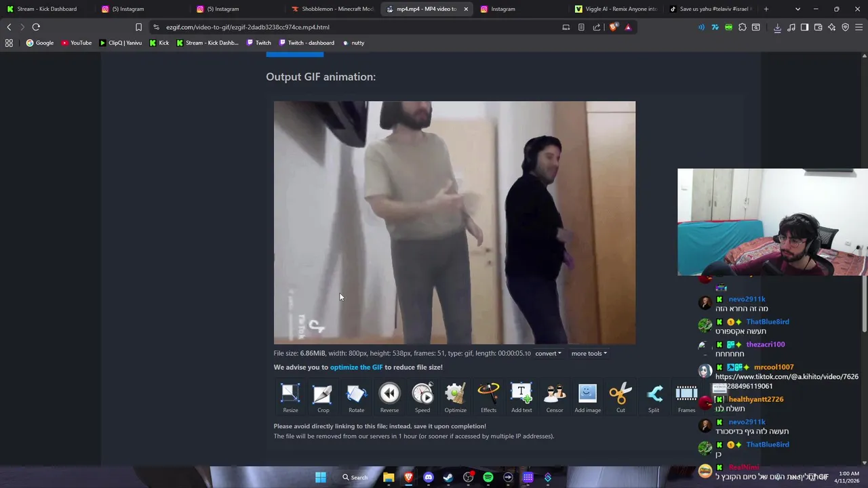The width and height of the screenshot is (868, 488).
Task: Open the Google bookmark
Action: (x=40, y=43)
